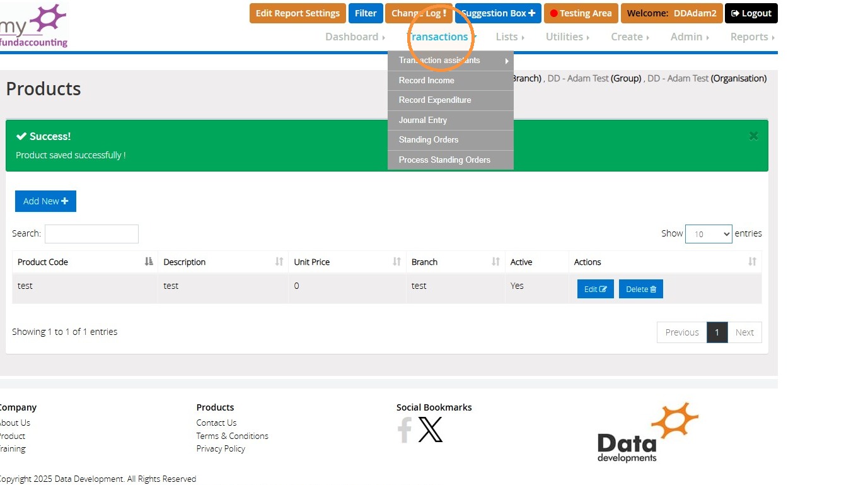Click the Filter button
Screen dimensions: 868x485
[366, 13]
